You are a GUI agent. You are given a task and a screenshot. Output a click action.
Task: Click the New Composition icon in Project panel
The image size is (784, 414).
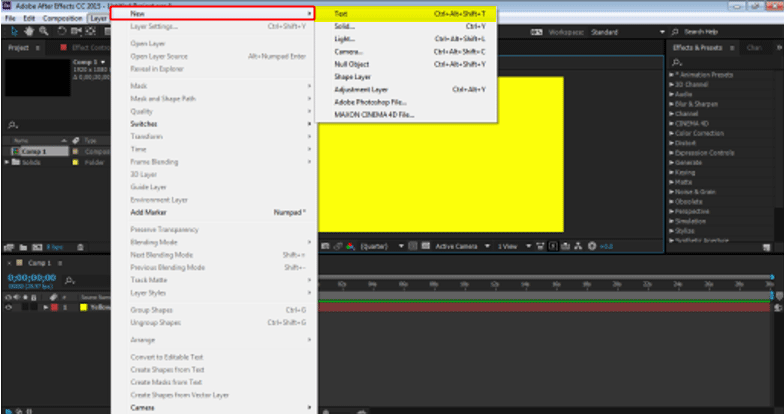click(37, 247)
